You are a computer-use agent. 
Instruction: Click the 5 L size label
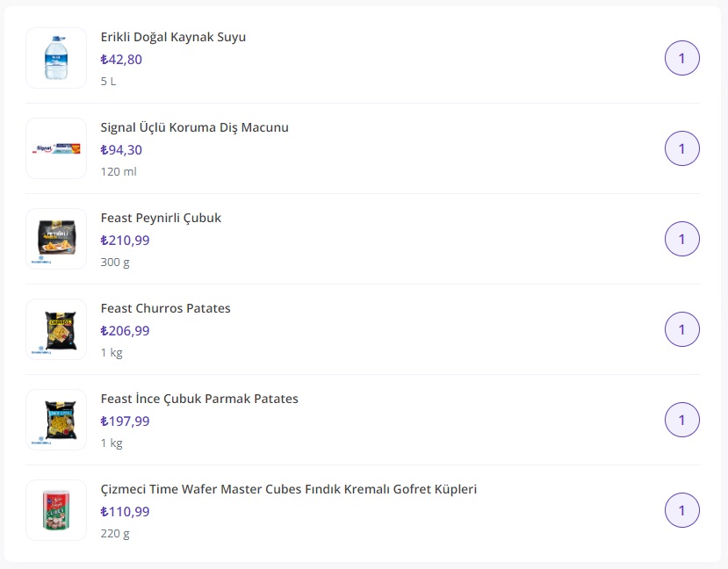click(x=108, y=81)
